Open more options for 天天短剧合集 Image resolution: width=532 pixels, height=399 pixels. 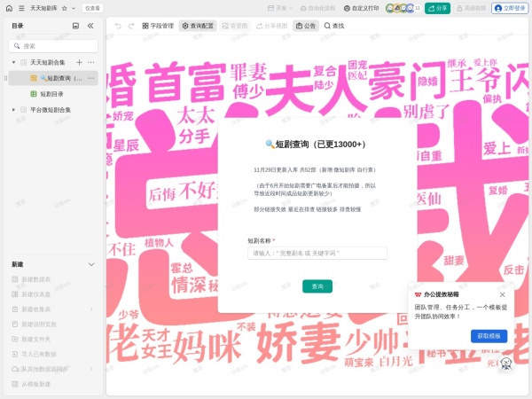tap(90, 62)
